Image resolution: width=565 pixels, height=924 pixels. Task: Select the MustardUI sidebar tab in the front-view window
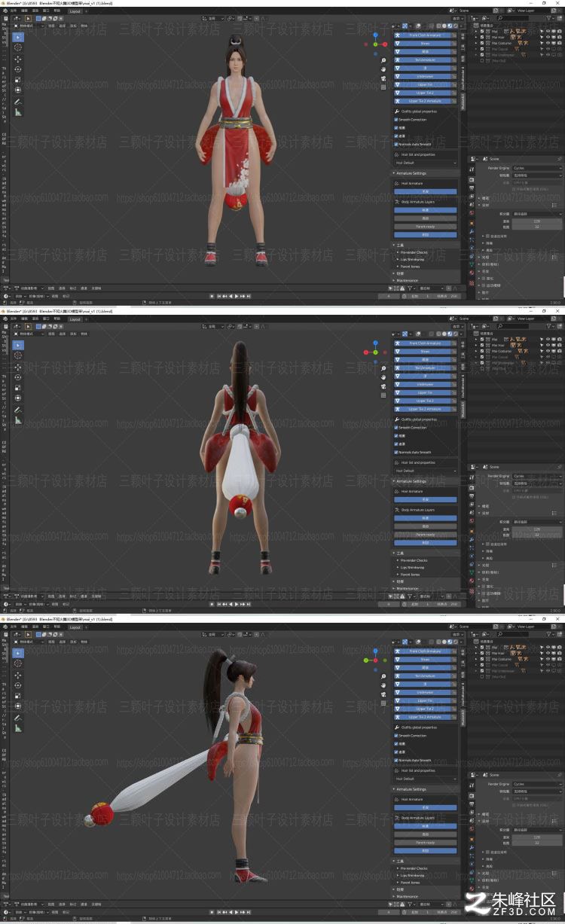[x=463, y=101]
